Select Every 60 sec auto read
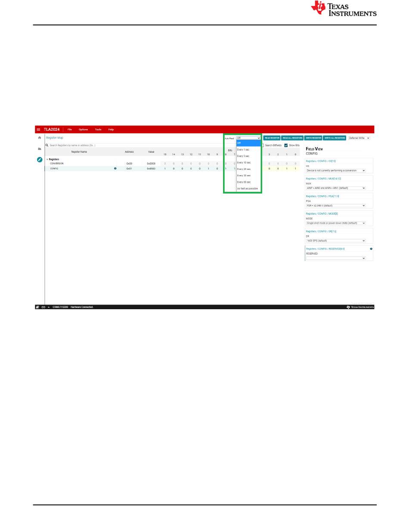The width and height of the screenshot is (409, 532). point(248,182)
